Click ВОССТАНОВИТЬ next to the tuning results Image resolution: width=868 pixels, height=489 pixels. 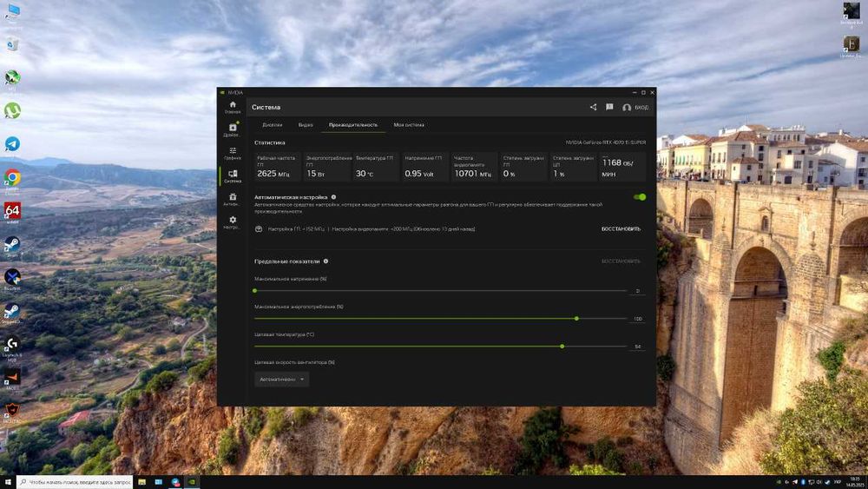point(621,228)
